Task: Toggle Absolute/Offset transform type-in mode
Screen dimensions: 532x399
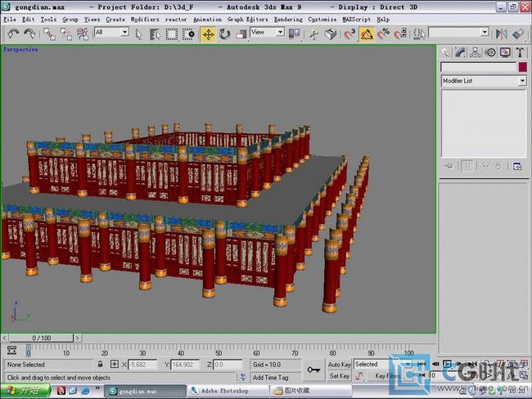Action: tap(115, 365)
